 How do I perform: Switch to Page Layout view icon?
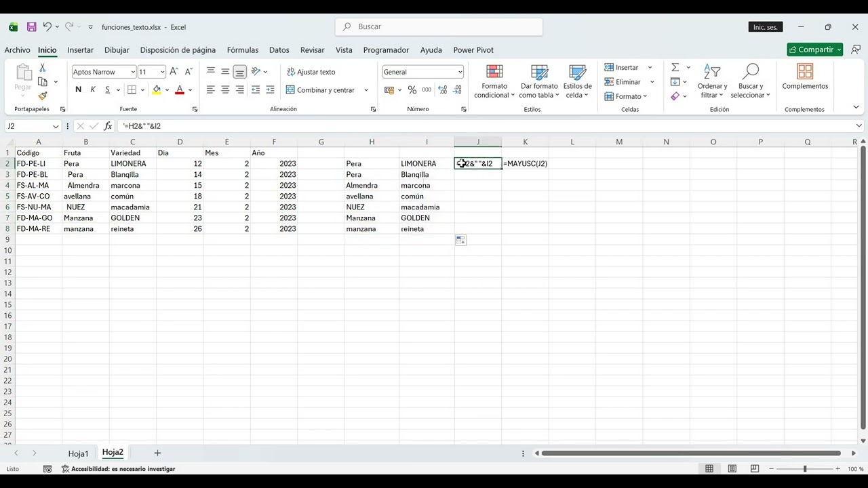tap(732, 469)
